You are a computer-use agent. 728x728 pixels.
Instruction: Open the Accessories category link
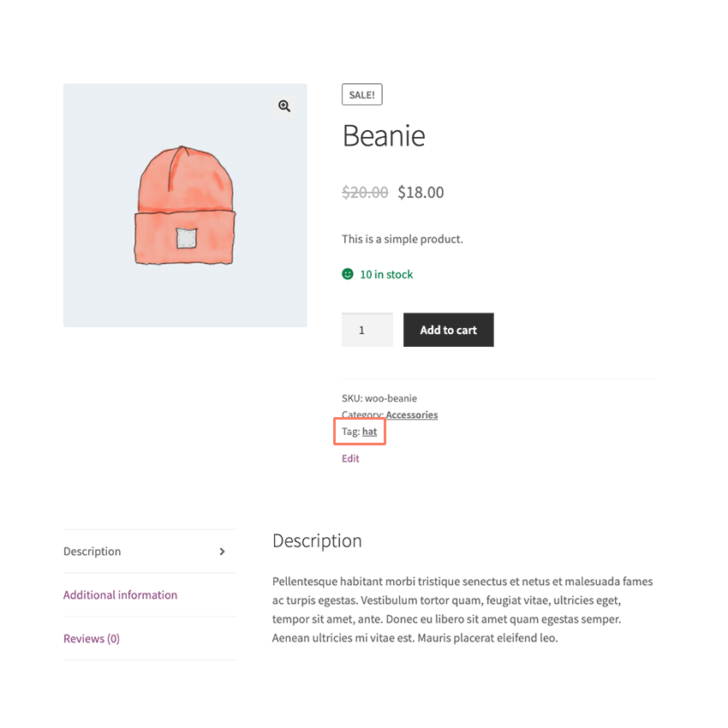(x=411, y=415)
